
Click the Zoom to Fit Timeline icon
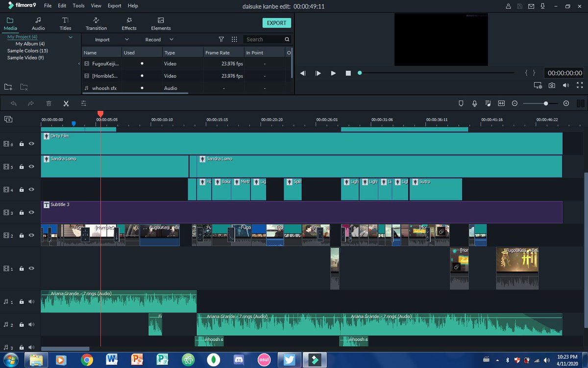click(x=501, y=104)
